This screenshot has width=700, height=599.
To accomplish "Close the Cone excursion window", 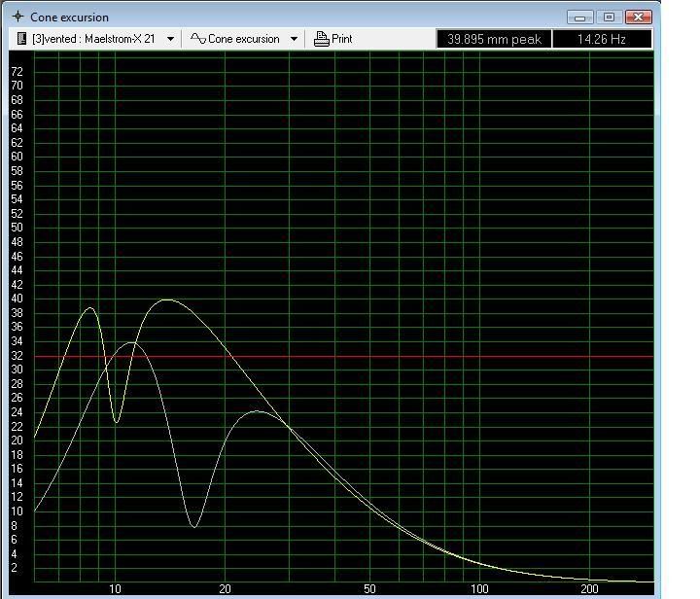I will click(x=639, y=18).
